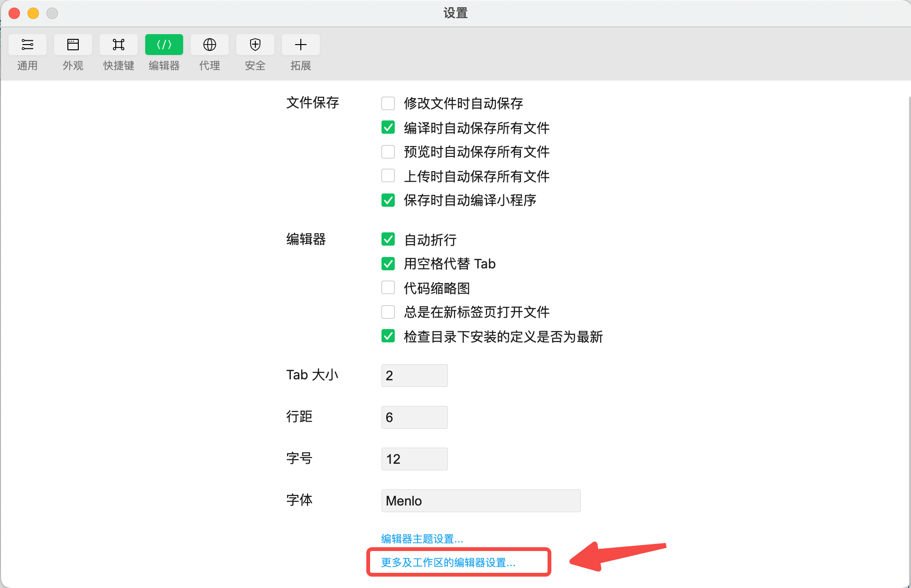This screenshot has height=588, width=911.
Task: Select the 字体 font field showing Menlo
Action: (x=480, y=500)
